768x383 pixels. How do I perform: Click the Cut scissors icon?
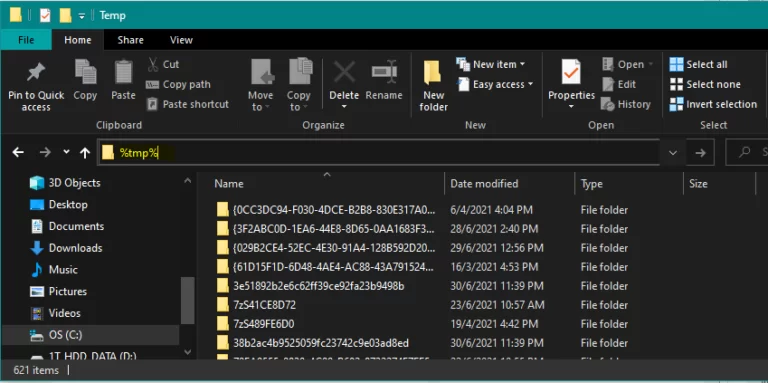click(x=153, y=64)
